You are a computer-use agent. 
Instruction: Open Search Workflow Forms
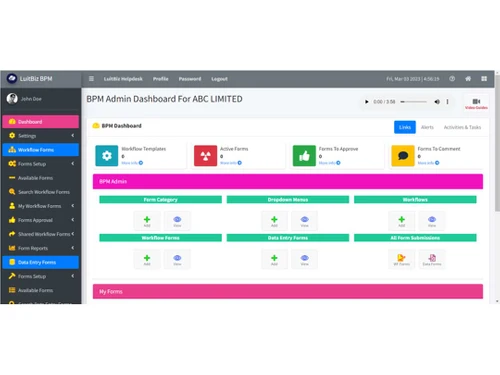(41, 192)
